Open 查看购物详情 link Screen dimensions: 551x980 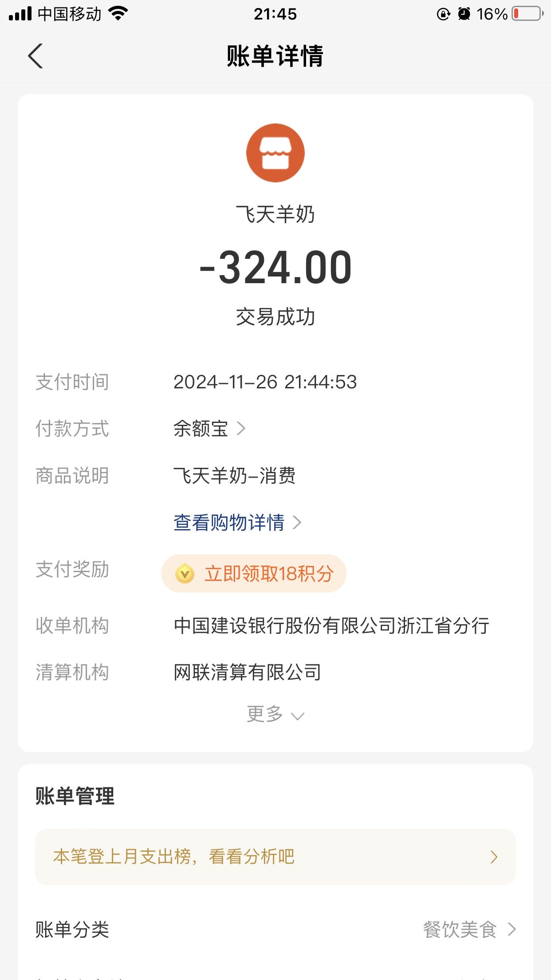pos(237,523)
